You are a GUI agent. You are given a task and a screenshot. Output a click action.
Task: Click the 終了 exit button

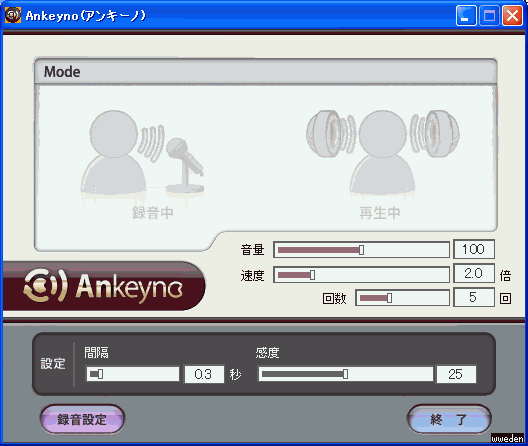point(449,419)
